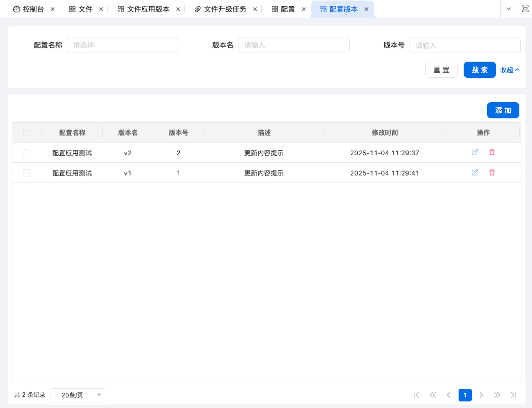This screenshot has width=532, height=408.
Task: Jump to last page using pagination icon
Action: tap(514, 395)
